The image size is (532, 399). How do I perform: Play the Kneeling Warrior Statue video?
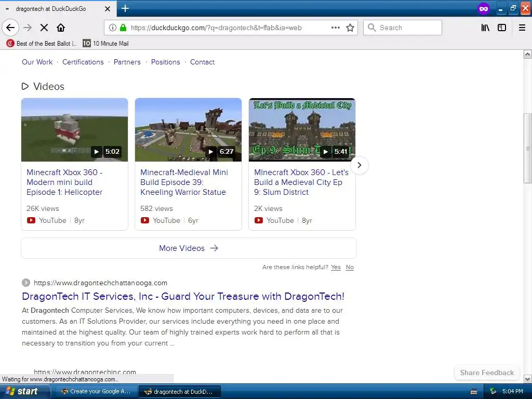tap(211, 152)
